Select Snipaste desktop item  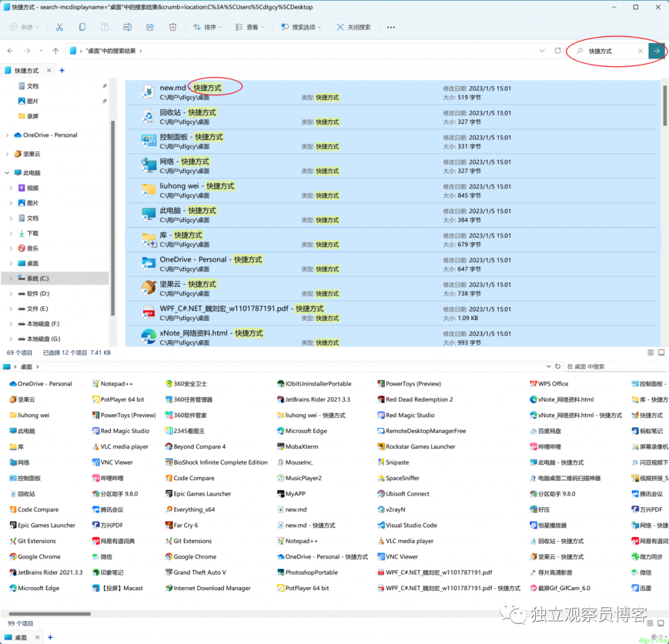click(393, 463)
